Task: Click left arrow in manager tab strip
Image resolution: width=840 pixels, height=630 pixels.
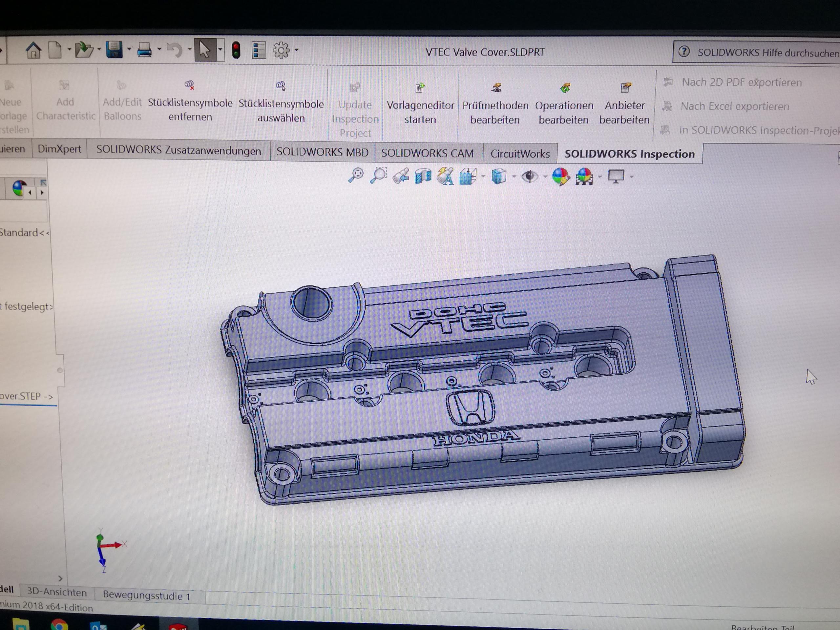Action: coord(30,193)
